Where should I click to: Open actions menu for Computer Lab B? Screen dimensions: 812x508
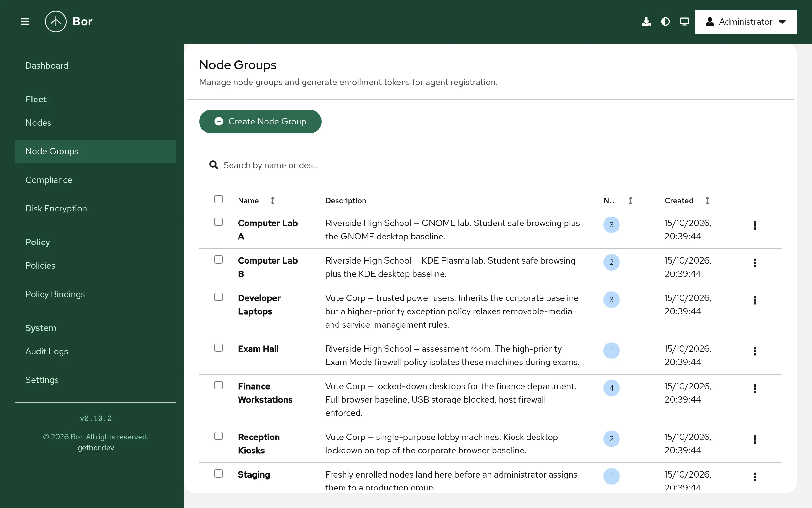coord(755,263)
